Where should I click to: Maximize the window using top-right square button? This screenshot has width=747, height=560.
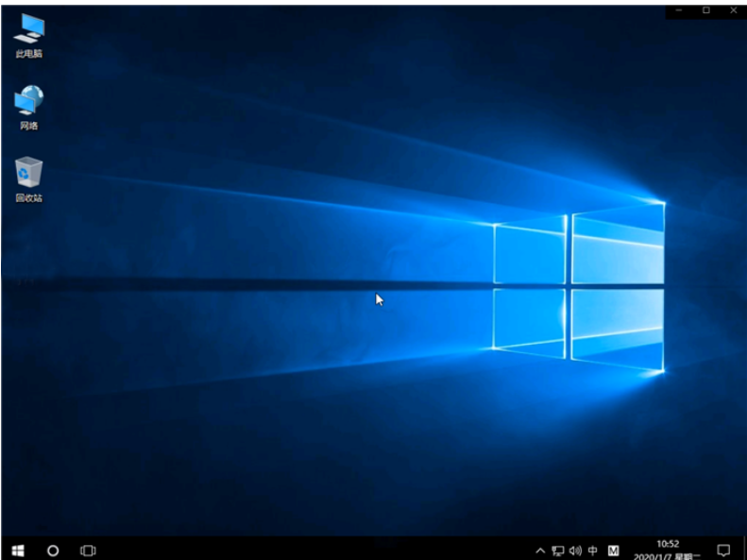pos(706,9)
